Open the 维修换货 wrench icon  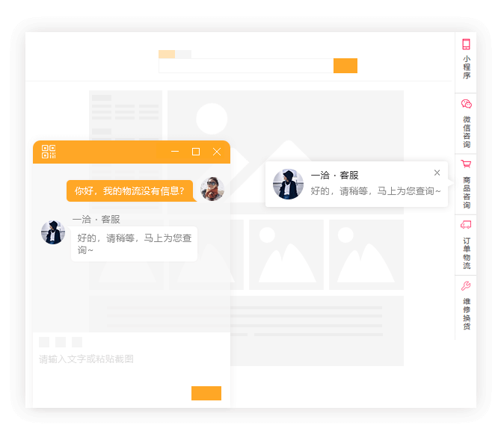click(x=466, y=285)
